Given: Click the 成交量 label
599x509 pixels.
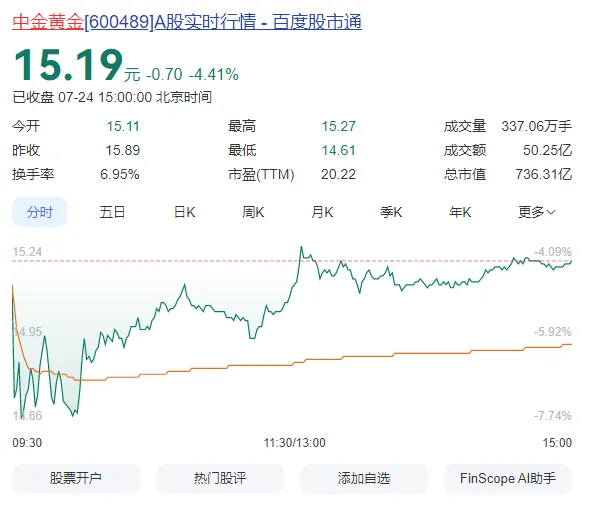Looking at the screenshot, I should point(465,126).
